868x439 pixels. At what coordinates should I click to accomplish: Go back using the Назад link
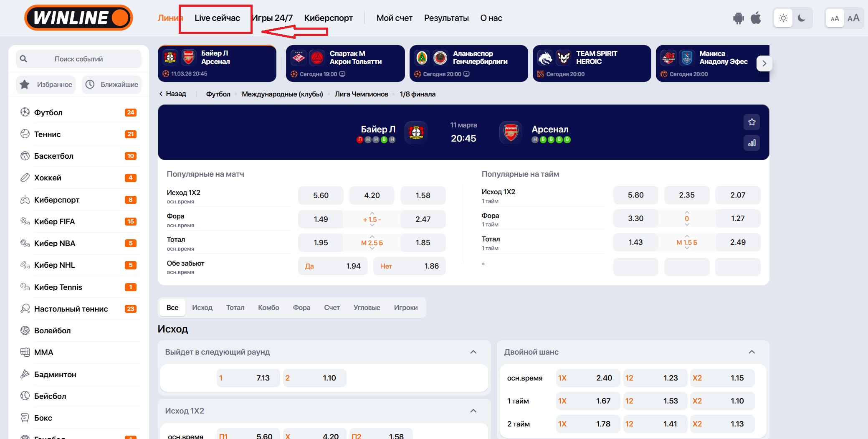(x=172, y=94)
